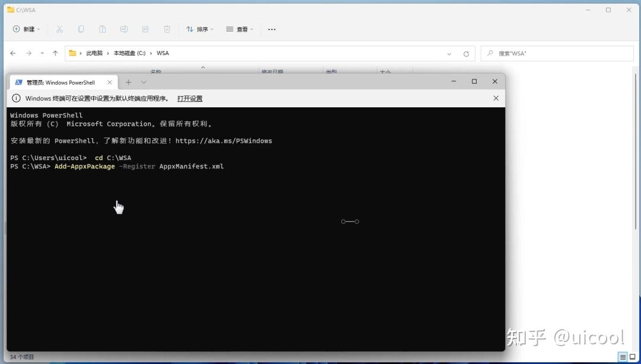
Task: Dismiss the default terminal notification banner
Action: (496, 98)
